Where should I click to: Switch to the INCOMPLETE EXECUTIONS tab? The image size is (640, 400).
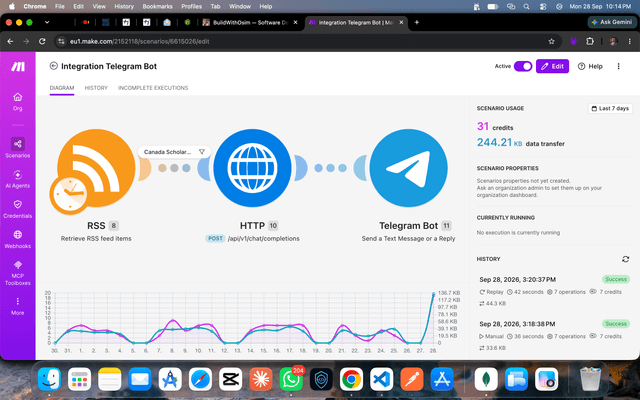point(153,88)
